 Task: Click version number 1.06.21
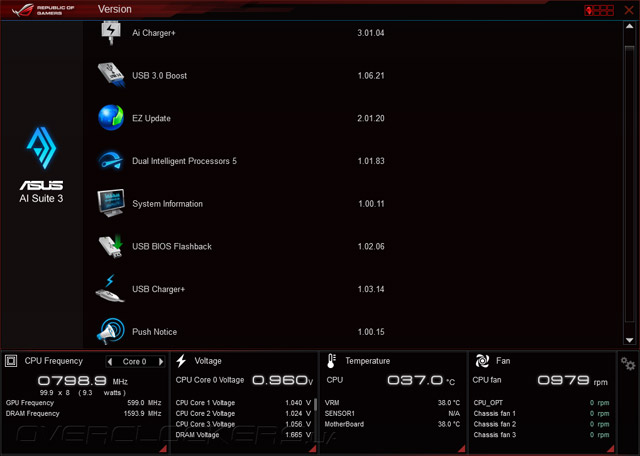tap(371, 76)
